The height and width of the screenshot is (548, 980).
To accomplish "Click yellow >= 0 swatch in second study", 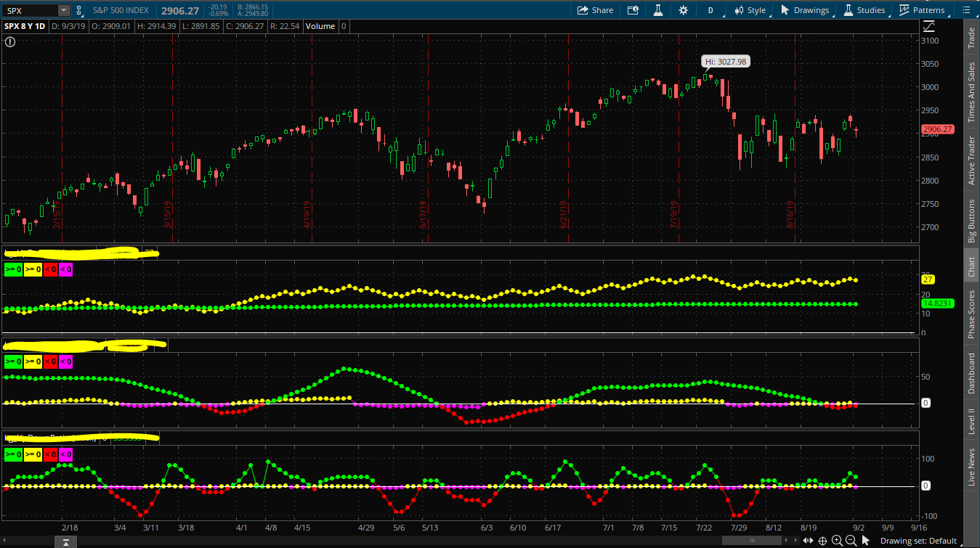I will [32, 361].
